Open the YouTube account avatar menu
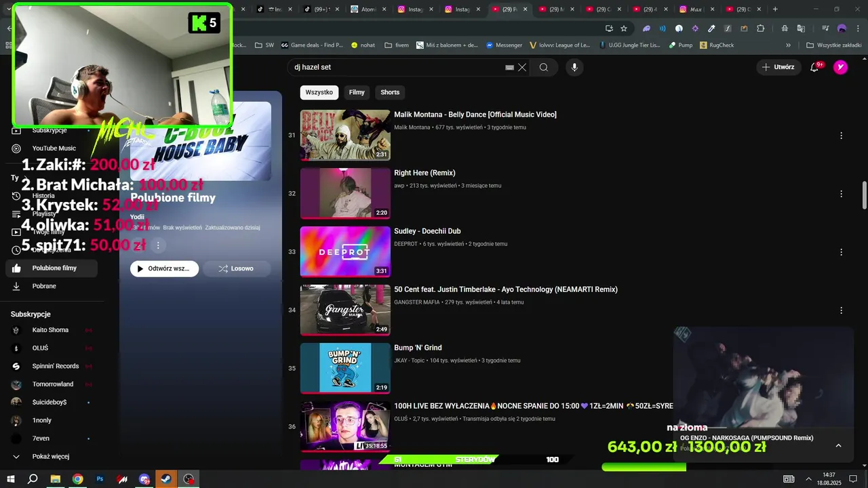The image size is (868, 488). (841, 67)
